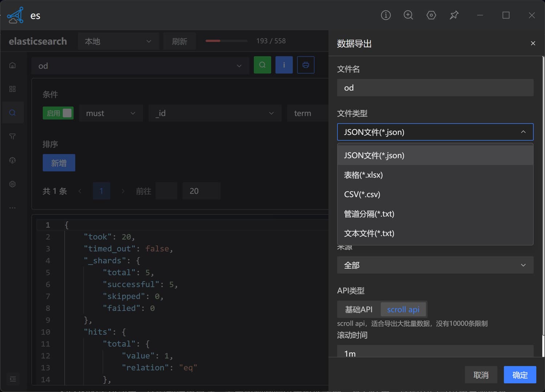Select the scroll api option

pyautogui.click(x=403, y=310)
